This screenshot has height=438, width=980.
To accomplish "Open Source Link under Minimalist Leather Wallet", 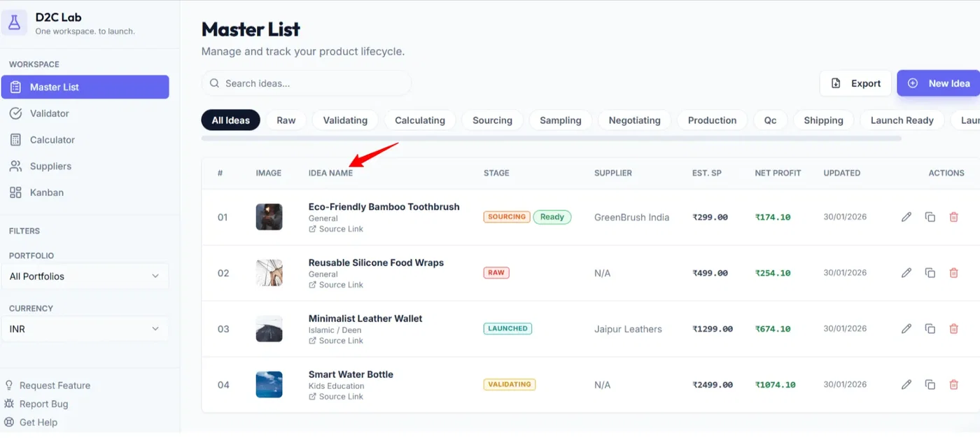I will click(340, 341).
